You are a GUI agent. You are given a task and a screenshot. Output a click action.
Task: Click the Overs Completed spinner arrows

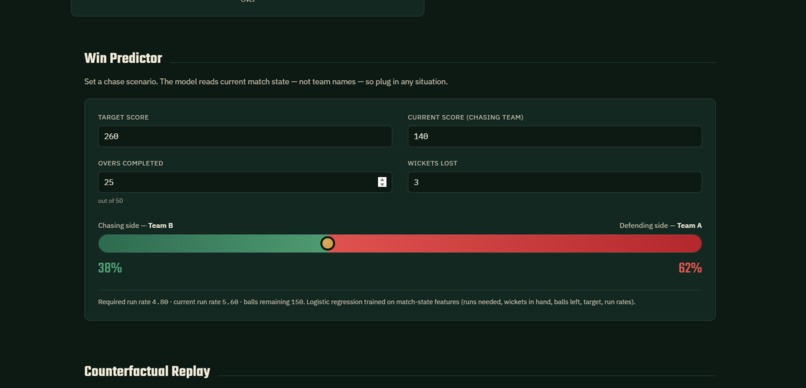382,182
